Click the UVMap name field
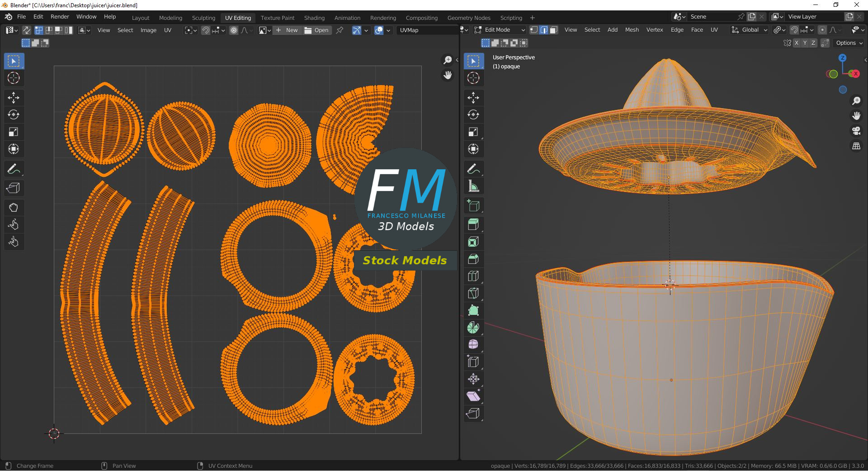The image size is (868, 471). pos(427,30)
